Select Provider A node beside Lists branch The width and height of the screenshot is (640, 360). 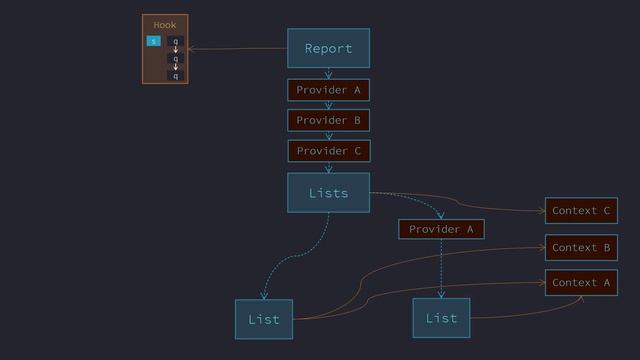[x=441, y=229]
